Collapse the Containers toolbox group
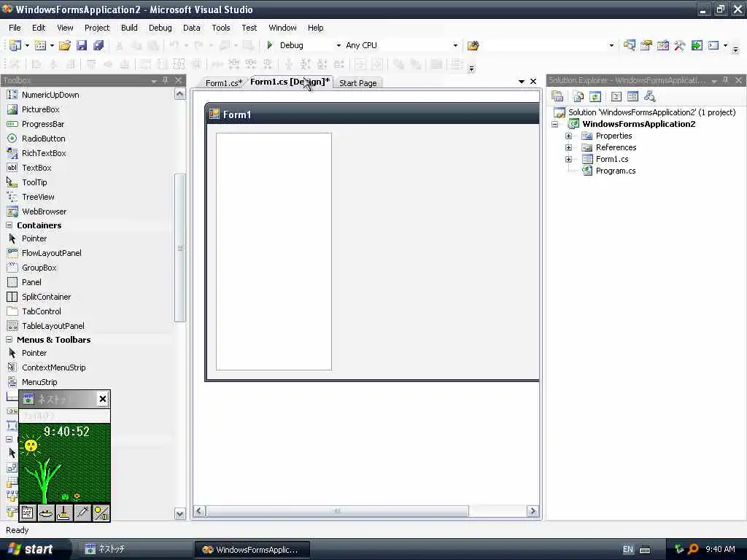This screenshot has width=747, height=560. 9,225
